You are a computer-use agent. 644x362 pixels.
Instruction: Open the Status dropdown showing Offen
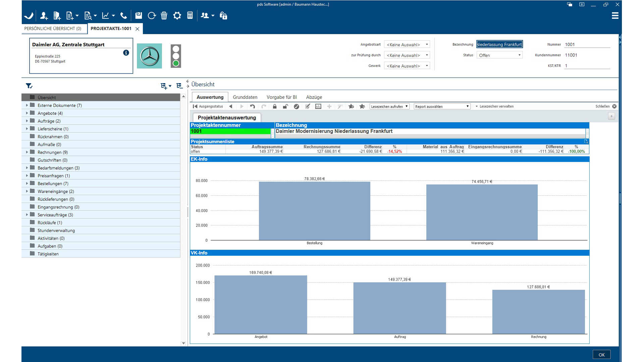(x=499, y=55)
